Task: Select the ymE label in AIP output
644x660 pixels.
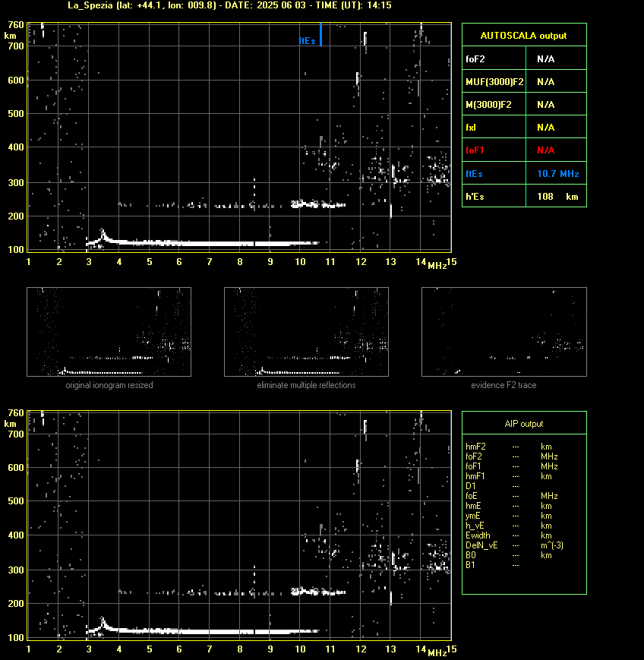Action: pos(473,516)
